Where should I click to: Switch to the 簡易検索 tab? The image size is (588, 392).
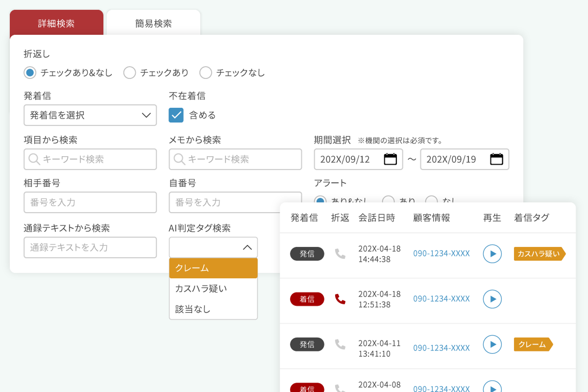153,23
